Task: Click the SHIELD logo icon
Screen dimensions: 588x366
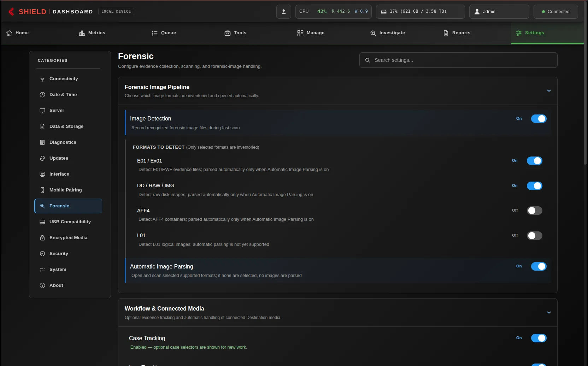Action: (11, 12)
